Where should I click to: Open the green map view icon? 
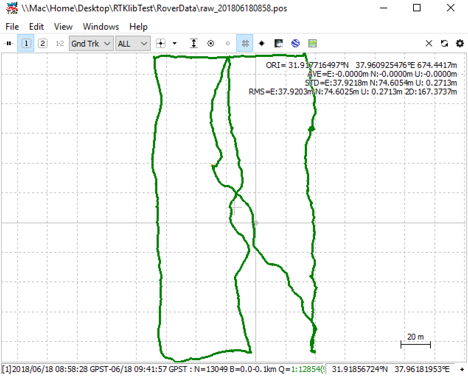[x=313, y=43]
